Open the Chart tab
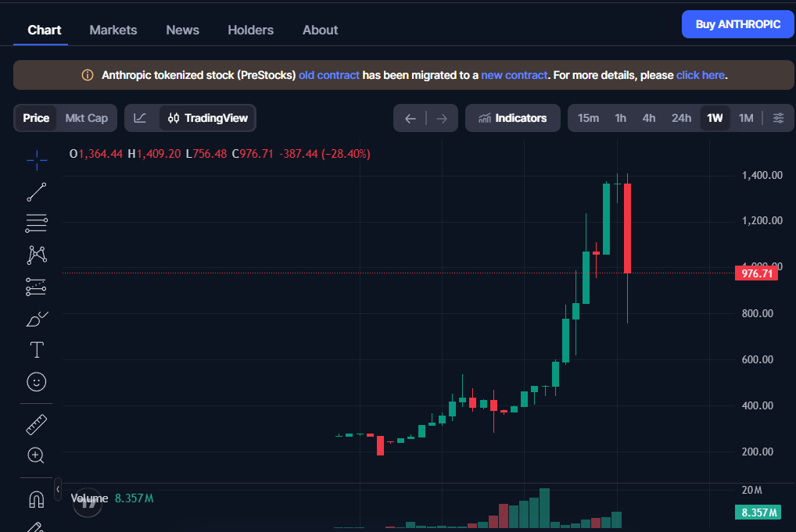Viewport: 796px width, 532px height. coord(44,30)
